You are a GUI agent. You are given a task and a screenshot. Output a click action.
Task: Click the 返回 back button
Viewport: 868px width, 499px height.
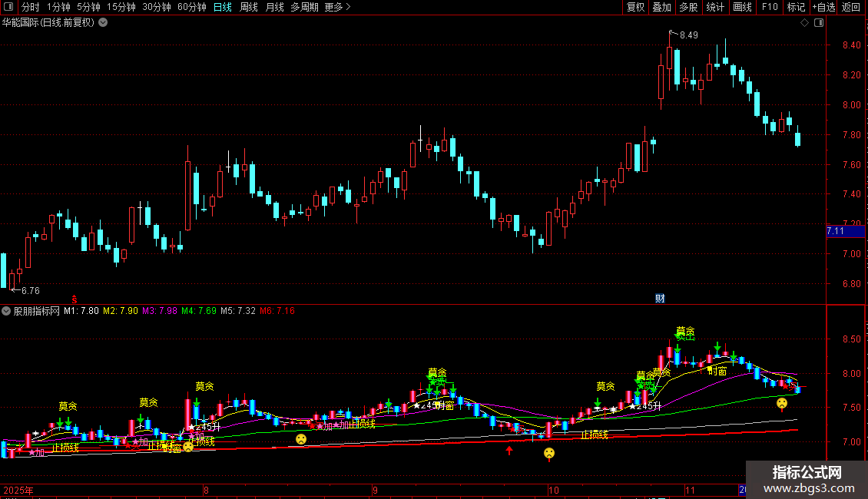point(851,7)
